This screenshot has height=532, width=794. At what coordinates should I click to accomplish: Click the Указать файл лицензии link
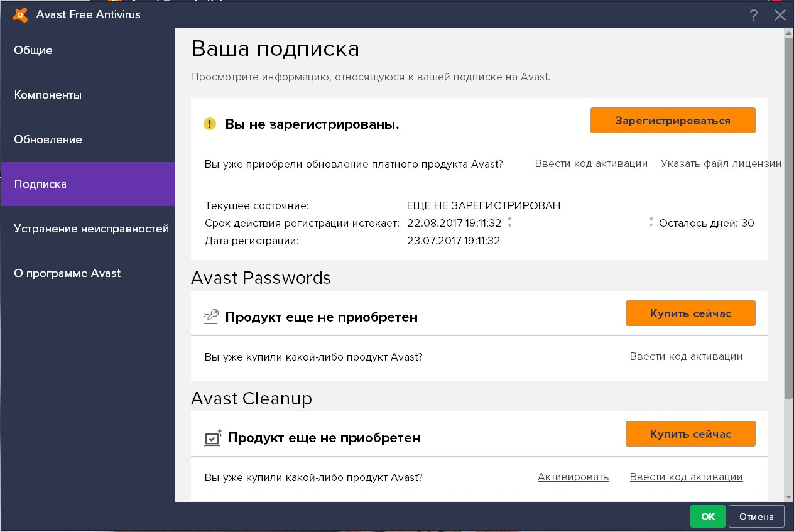[721, 164]
